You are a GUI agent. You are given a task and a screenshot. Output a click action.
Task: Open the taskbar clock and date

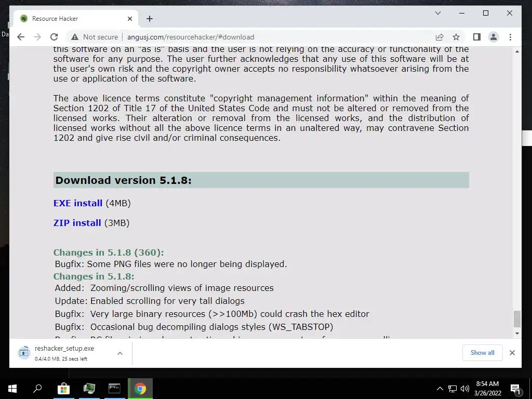pos(487,389)
